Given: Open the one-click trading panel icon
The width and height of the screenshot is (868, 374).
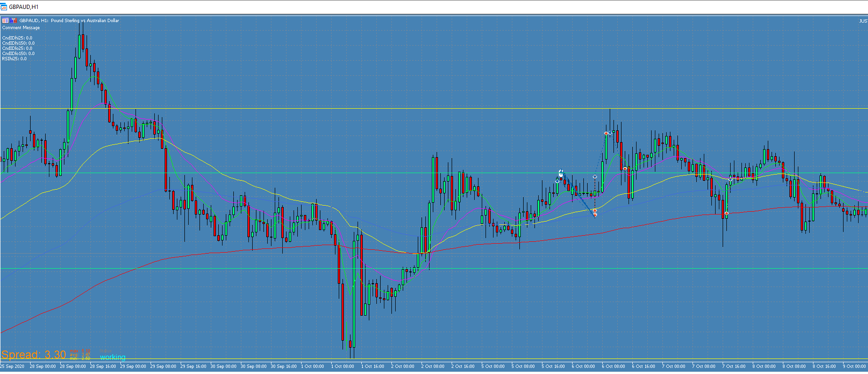Looking at the screenshot, I should click(x=5, y=21).
